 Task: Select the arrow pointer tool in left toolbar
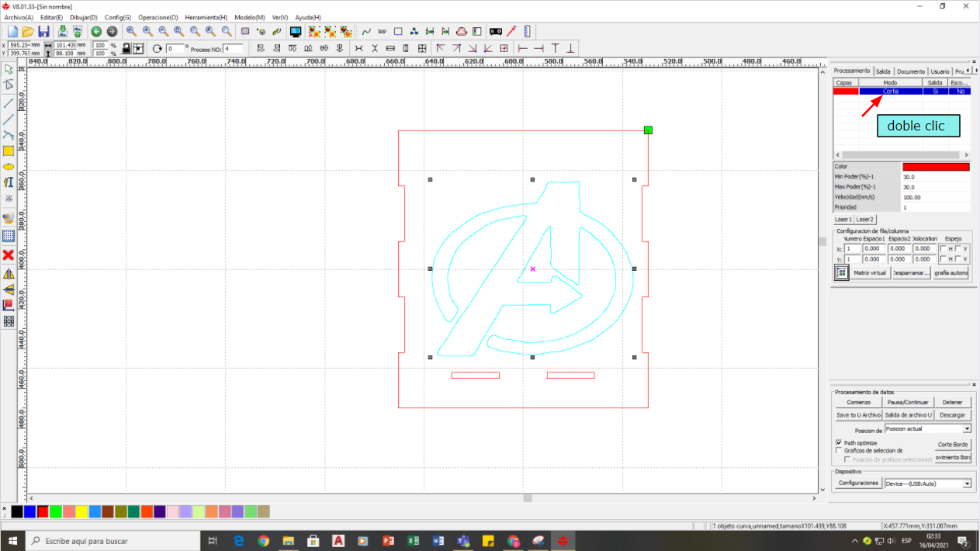point(9,70)
